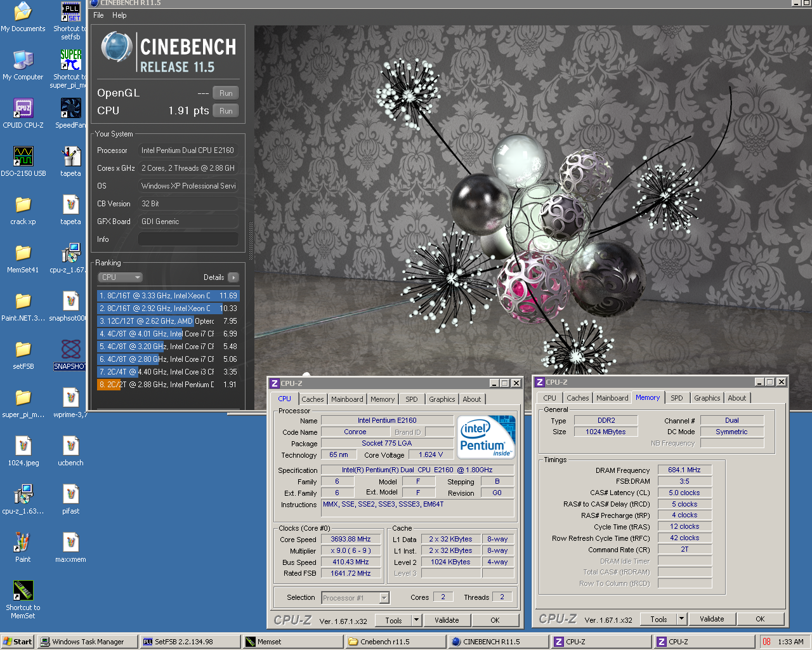Switch to Mainboard tab in left CPU-Z window

(x=347, y=399)
